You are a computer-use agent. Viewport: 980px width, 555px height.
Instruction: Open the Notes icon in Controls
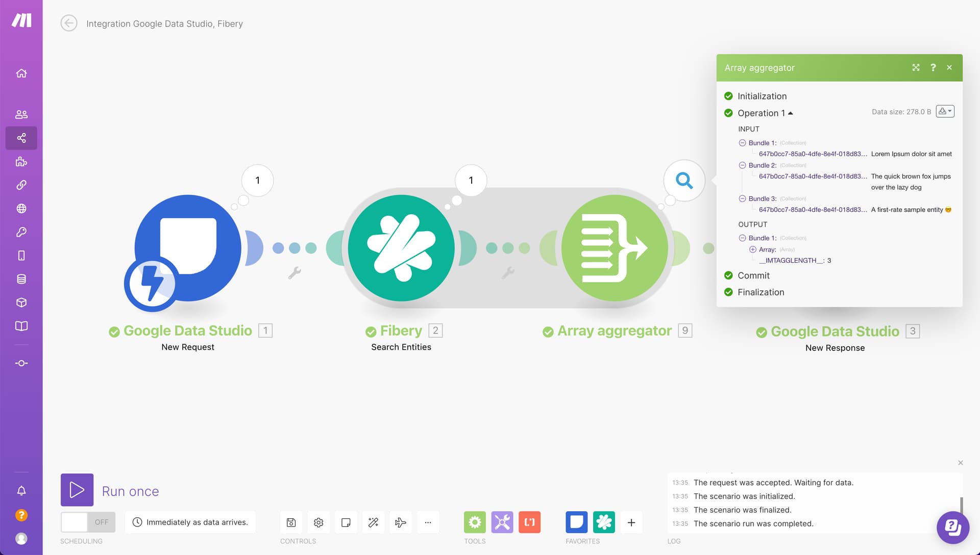point(346,522)
